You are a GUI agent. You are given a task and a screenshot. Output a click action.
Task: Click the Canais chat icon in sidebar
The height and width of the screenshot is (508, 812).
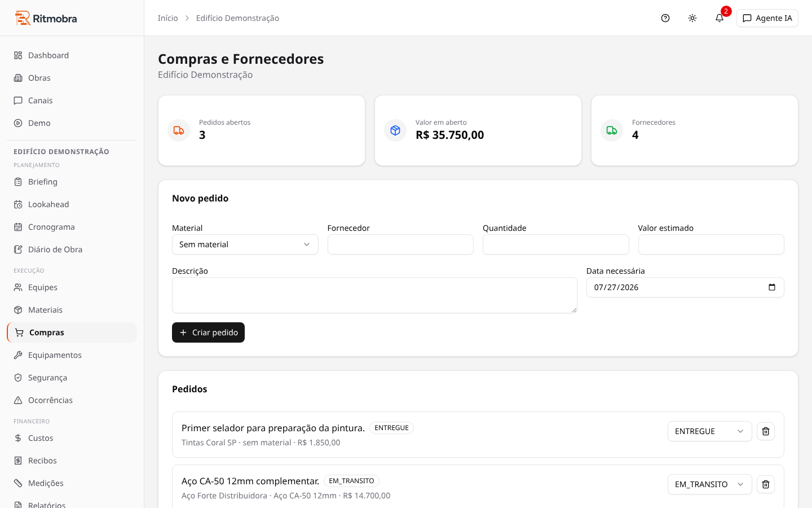click(18, 100)
